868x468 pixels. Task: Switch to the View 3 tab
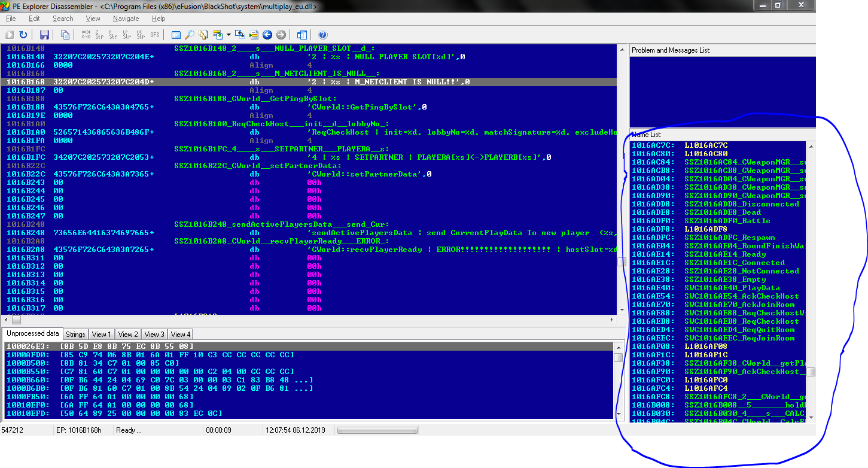154,334
